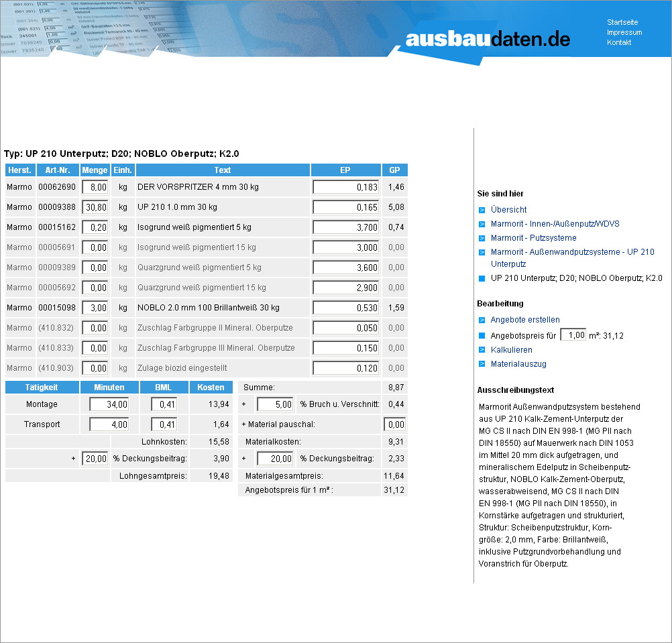Screen dimensions: 672x643
Task: Edit EP field 2,900 for Quarzgrund 15 kg
Action: coord(346,288)
